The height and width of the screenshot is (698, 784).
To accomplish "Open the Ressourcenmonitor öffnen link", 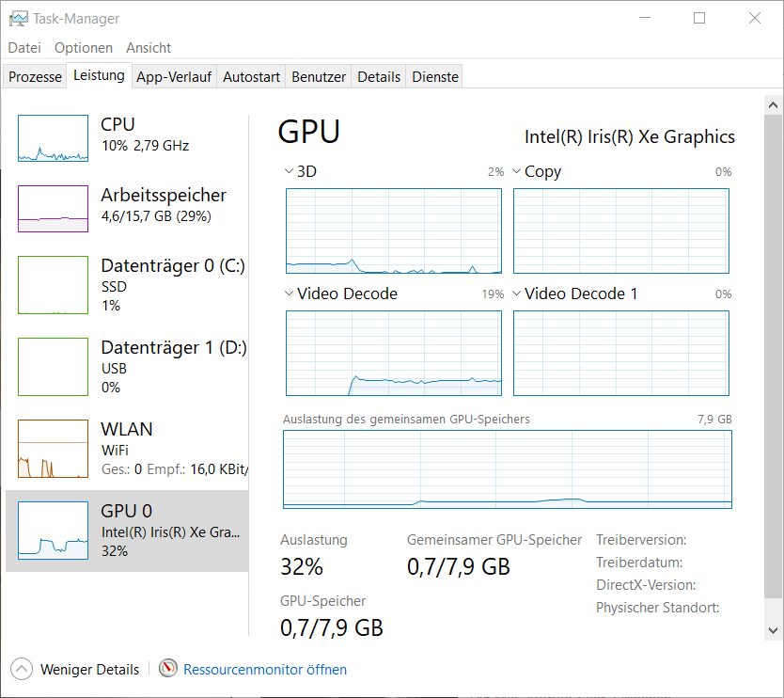I will (265, 670).
